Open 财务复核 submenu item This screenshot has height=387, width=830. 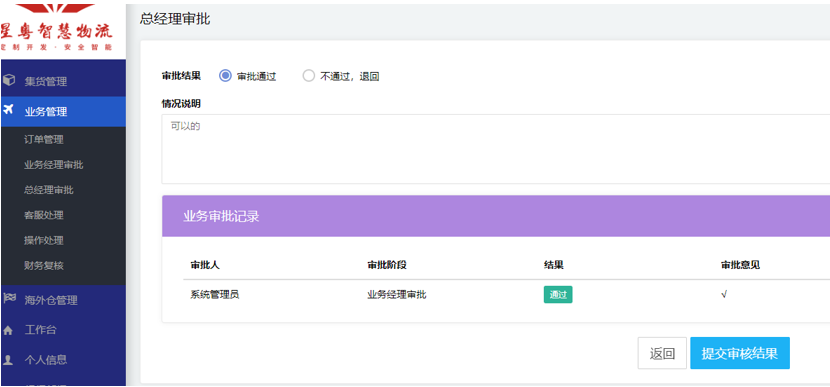(x=44, y=265)
